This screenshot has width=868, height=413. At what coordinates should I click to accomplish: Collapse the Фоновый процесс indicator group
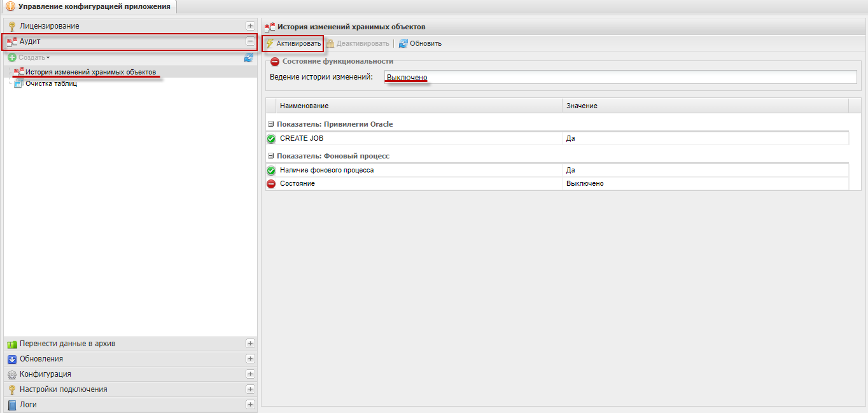271,156
